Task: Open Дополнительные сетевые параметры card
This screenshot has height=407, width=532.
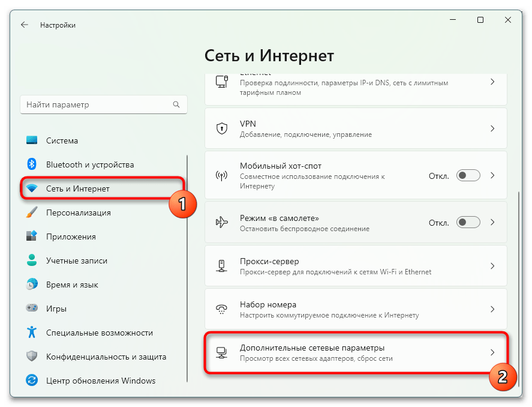Action: pos(356,353)
